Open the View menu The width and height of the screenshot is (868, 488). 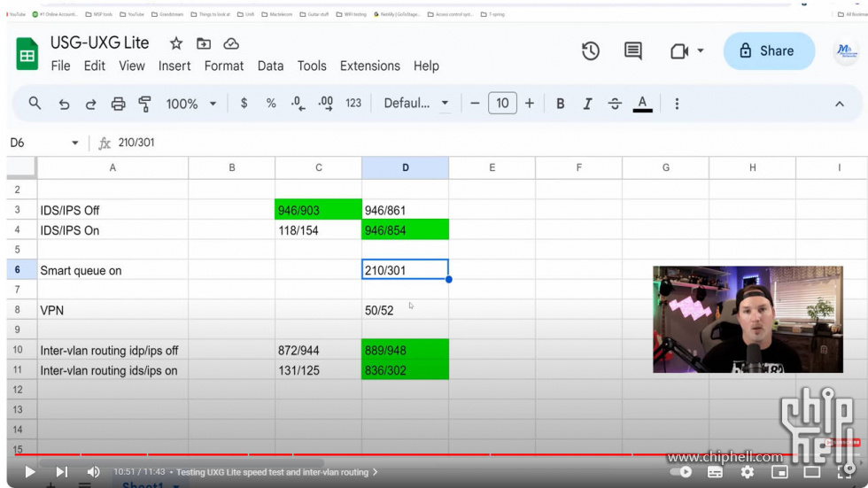click(x=132, y=66)
